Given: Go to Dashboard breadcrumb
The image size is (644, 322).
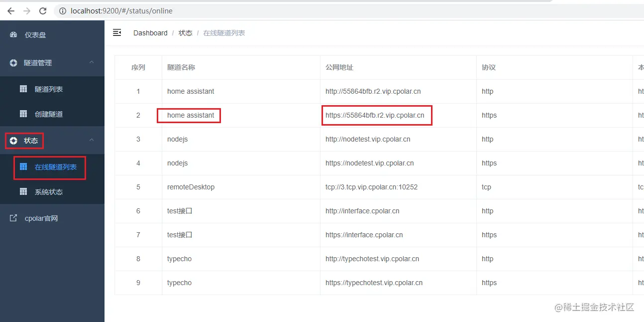Looking at the screenshot, I should tap(150, 33).
